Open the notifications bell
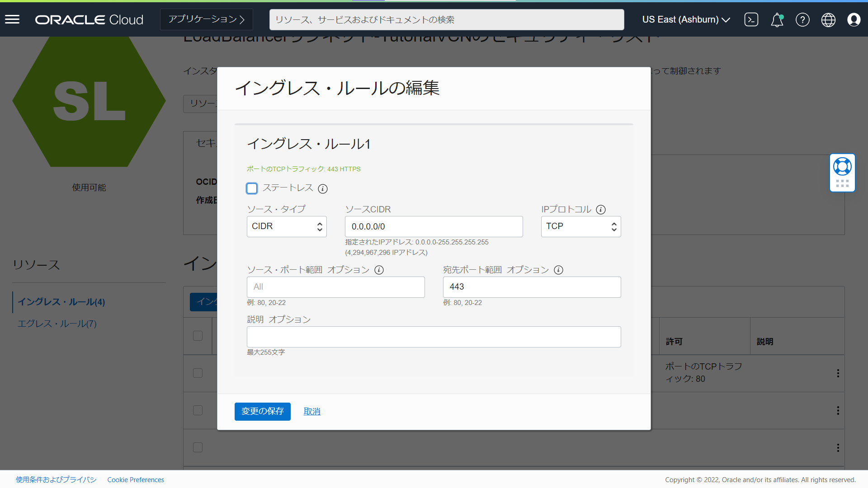 click(x=777, y=19)
